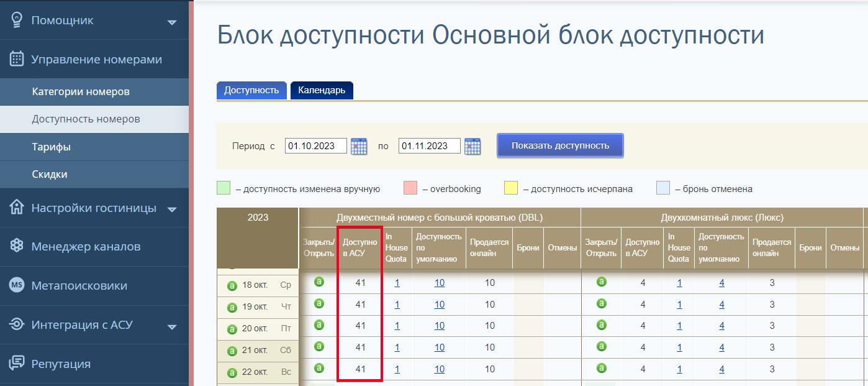The width and height of the screenshot is (868, 386).
Task: Click the yellow доступность исчерпана legend swatch
Action: [513, 187]
